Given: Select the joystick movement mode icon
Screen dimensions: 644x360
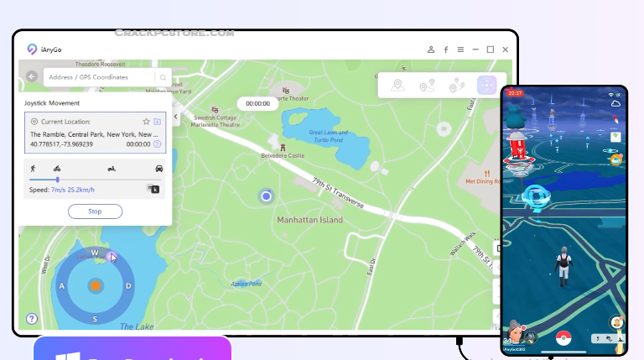Looking at the screenshot, I should click(486, 85).
